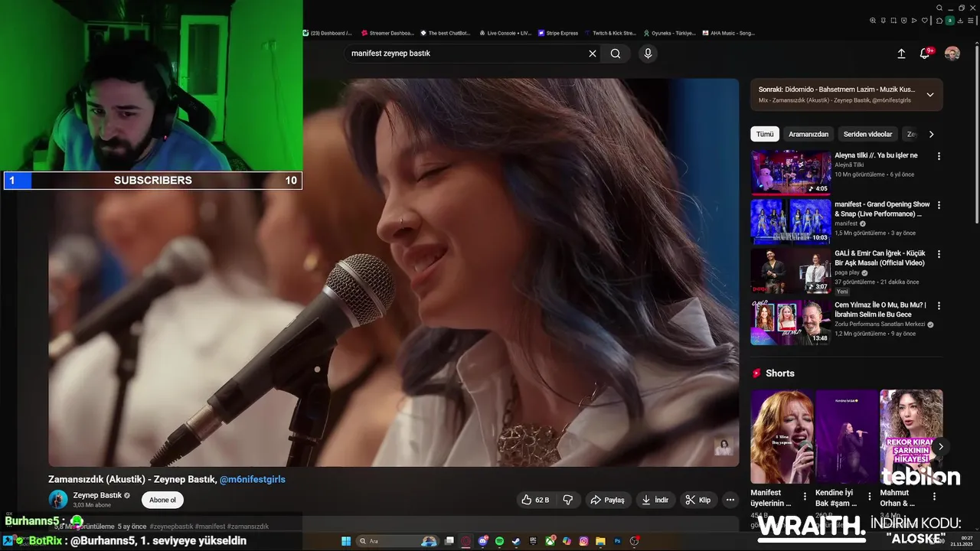Click the browser toolbar search icon
Image resolution: width=980 pixels, height=551 pixels.
coord(873,21)
